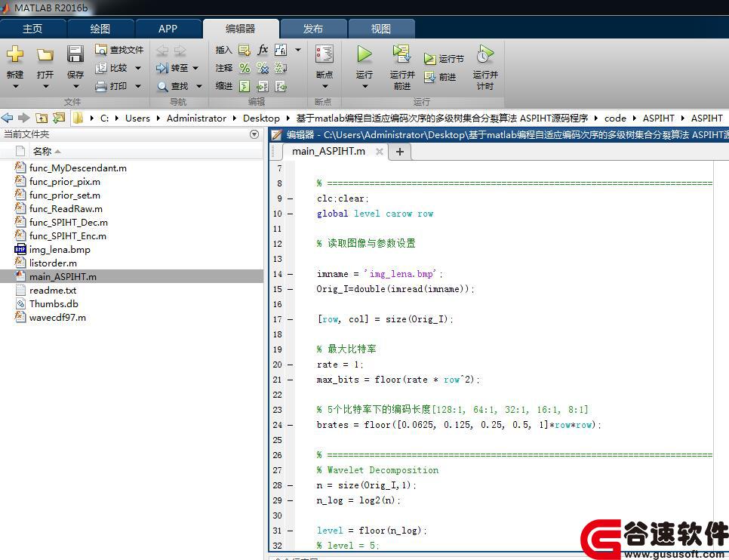Click the 转至 (Go To) arrow icon
Screen dimensions: 729x560
[162, 68]
